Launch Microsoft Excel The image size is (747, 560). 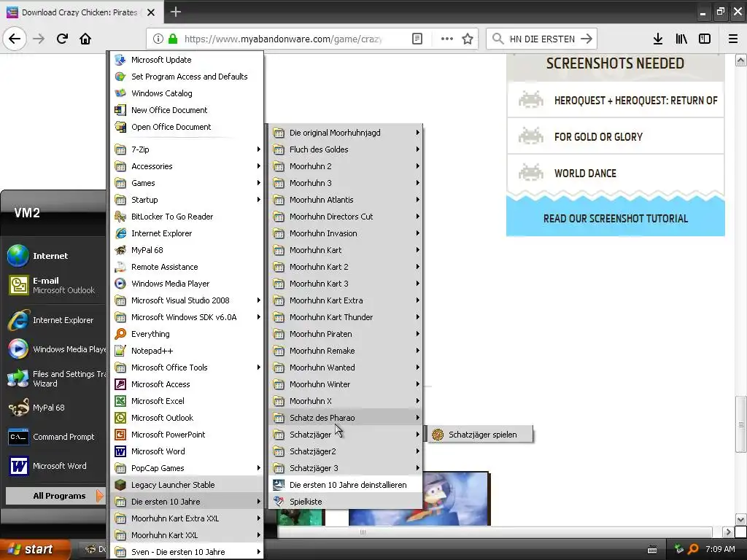[187, 401]
